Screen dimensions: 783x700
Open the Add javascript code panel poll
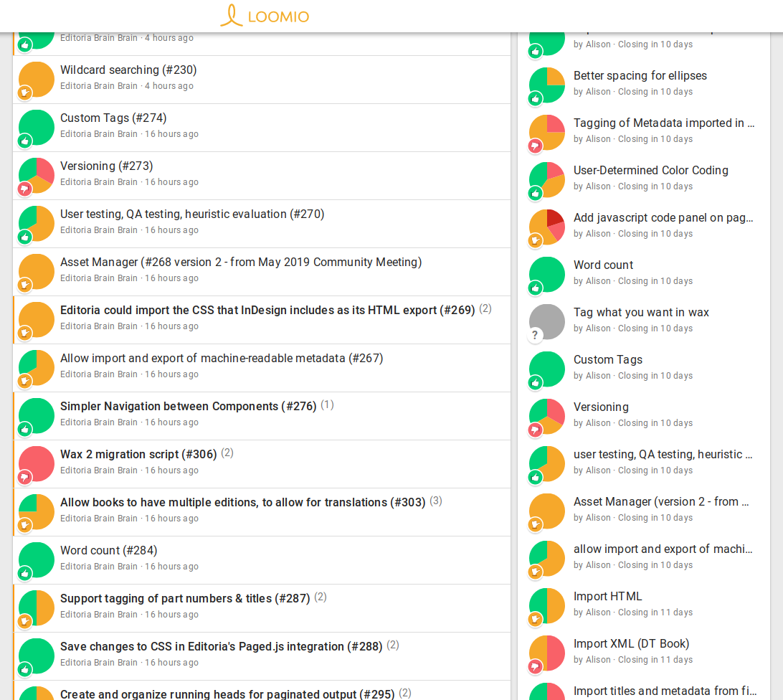(663, 218)
